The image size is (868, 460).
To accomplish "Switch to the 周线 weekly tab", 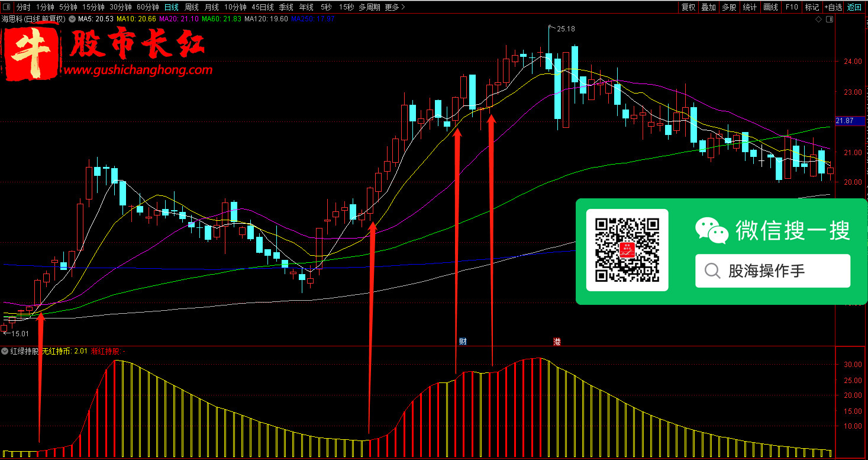I will (192, 7).
